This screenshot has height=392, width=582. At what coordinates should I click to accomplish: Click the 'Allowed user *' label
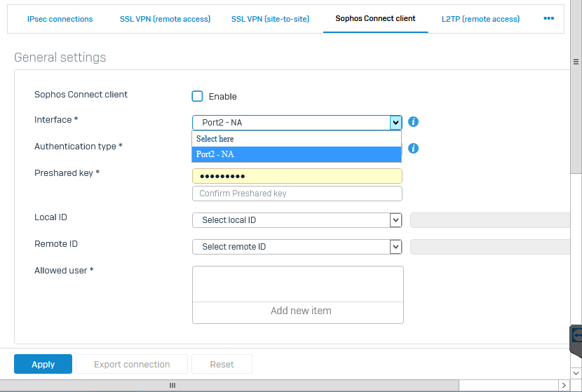(64, 270)
